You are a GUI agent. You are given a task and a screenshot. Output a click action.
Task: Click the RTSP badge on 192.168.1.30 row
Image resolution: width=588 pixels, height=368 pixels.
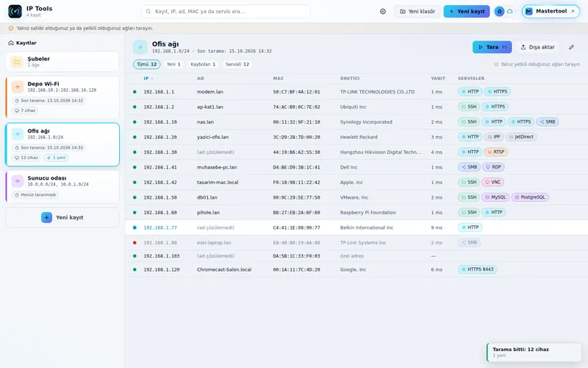tap(495, 152)
